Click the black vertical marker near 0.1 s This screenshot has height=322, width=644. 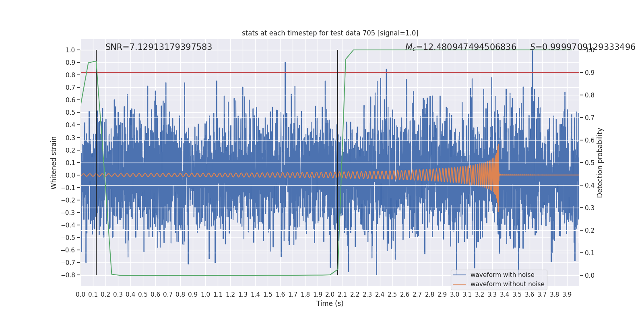pos(96,163)
